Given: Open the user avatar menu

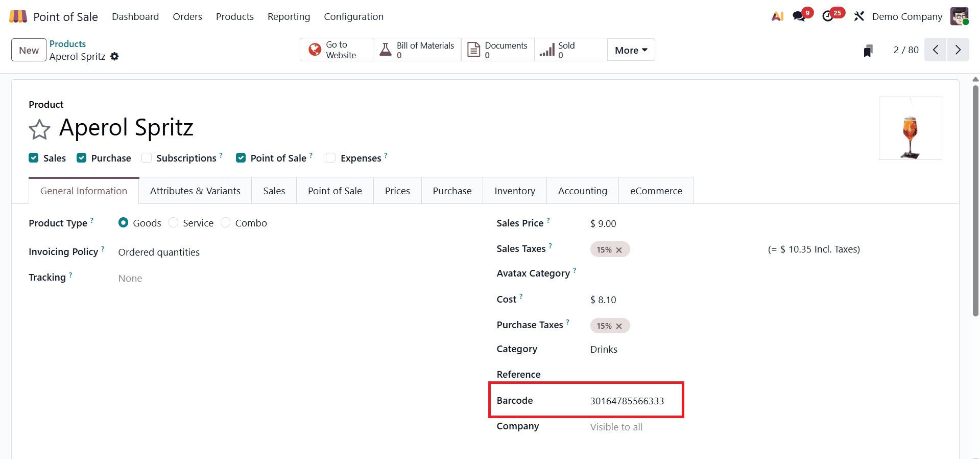Looking at the screenshot, I should click(x=959, y=16).
